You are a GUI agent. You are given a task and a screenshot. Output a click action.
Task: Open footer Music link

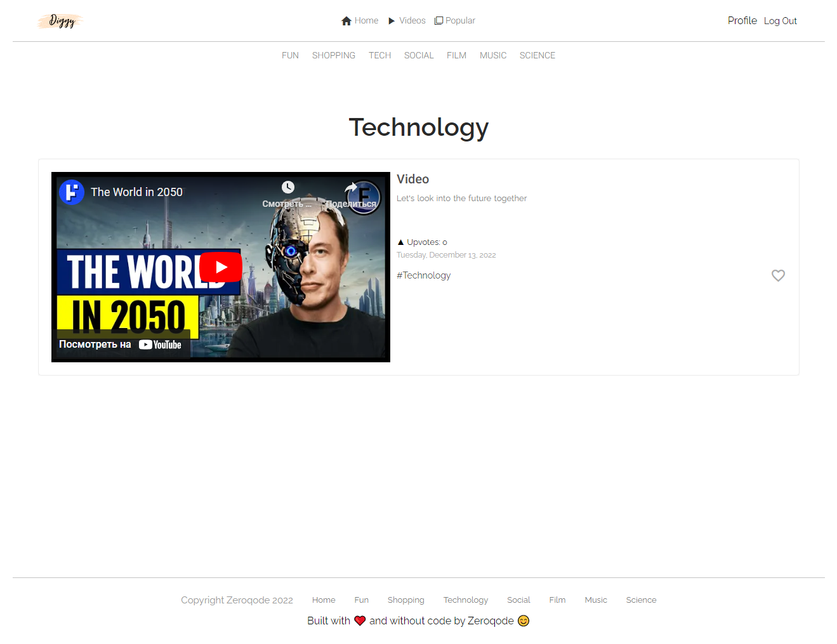pyautogui.click(x=596, y=600)
